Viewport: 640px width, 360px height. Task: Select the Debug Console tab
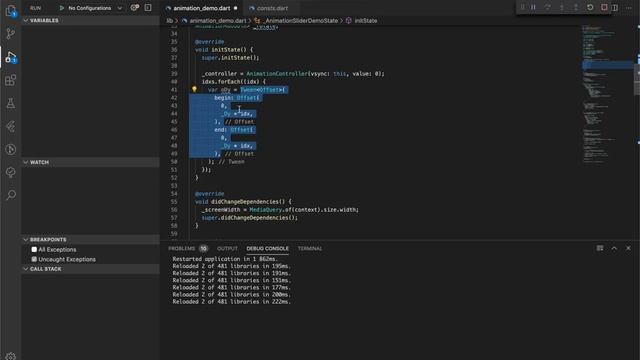point(267,248)
